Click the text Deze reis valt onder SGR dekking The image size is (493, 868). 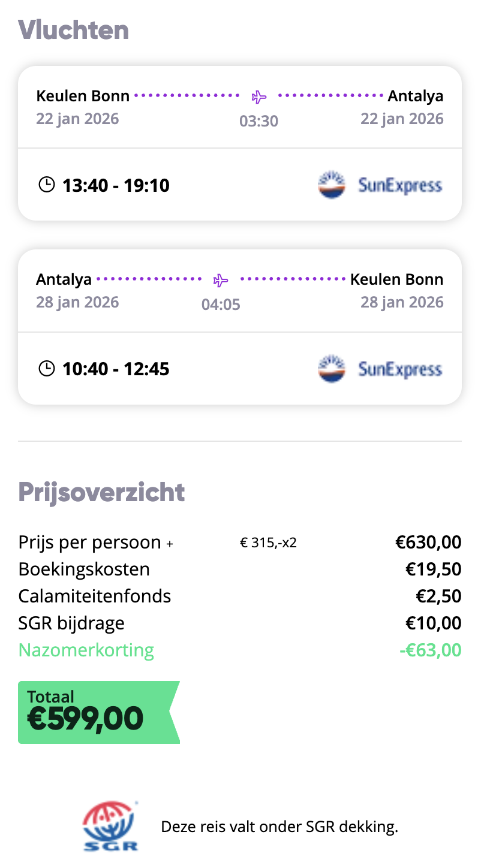point(279,827)
